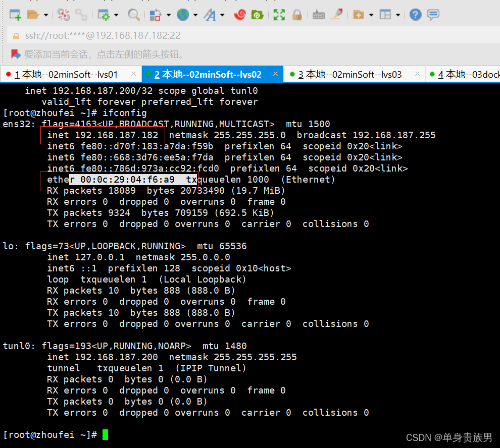The height and width of the screenshot is (448, 500).
Task: Close the lvs02 tab
Action: pyautogui.click(x=276, y=74)
